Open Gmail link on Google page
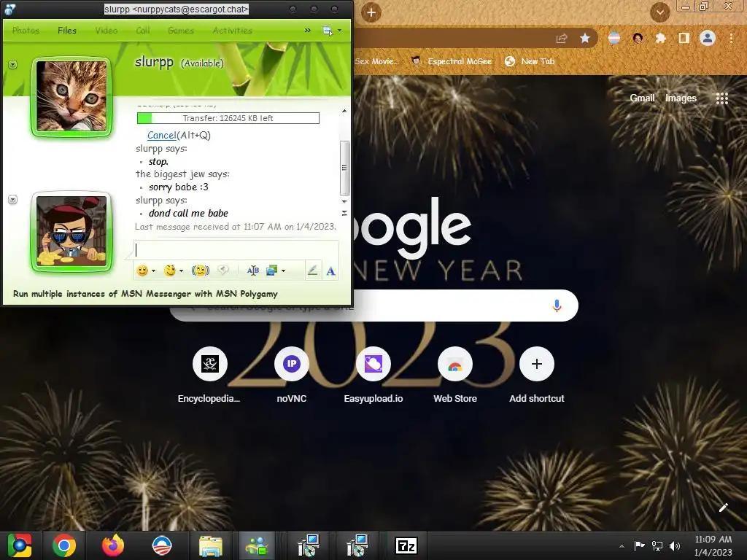Screen dimensions: 747x560 click(x=642, y=98)
